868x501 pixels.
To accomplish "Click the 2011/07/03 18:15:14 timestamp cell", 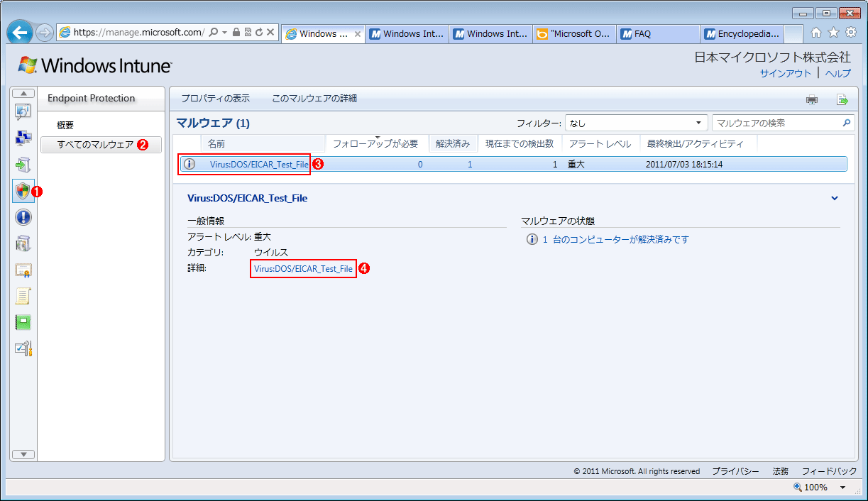I will click(x=684, y=165).
